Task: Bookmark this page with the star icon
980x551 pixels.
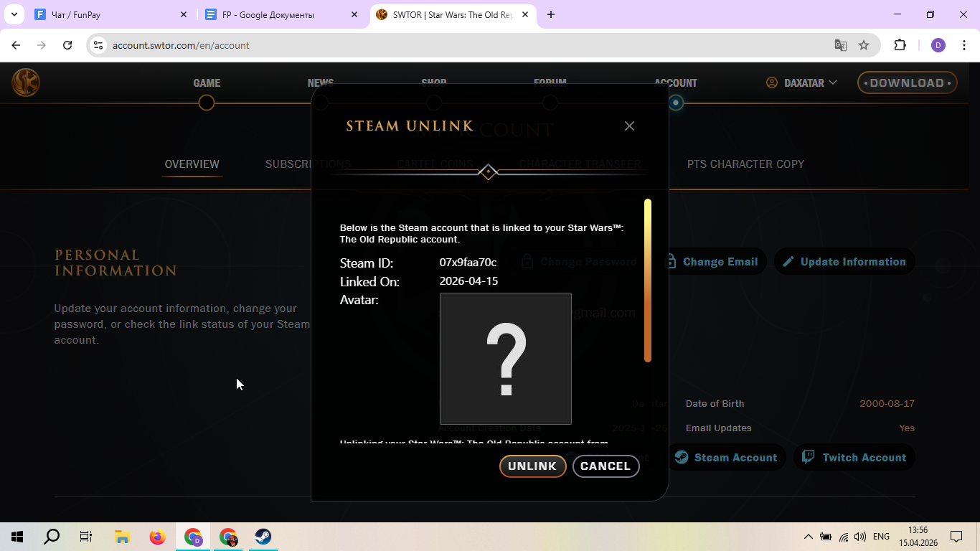Action: tap(864, 45)
